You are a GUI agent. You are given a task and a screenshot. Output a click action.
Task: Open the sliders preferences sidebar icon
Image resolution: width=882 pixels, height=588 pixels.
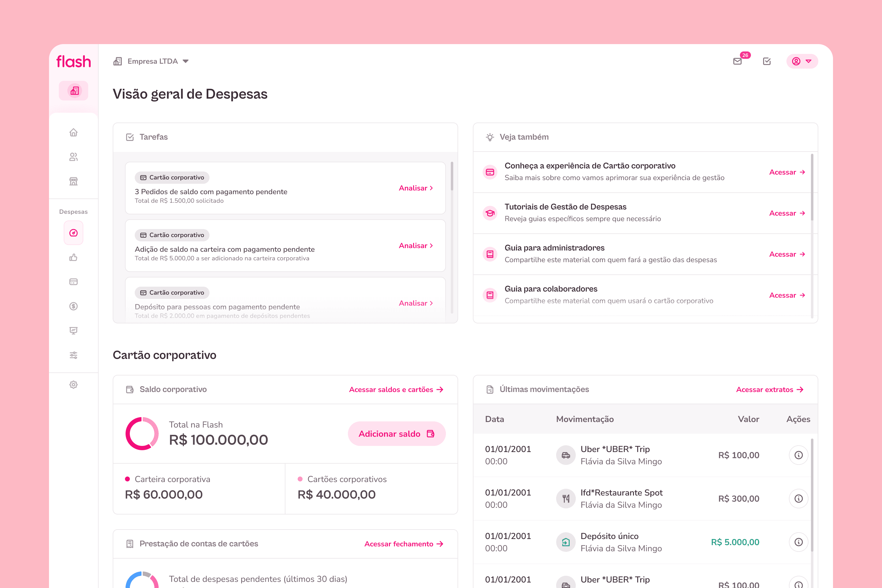[x=73, y=355]
